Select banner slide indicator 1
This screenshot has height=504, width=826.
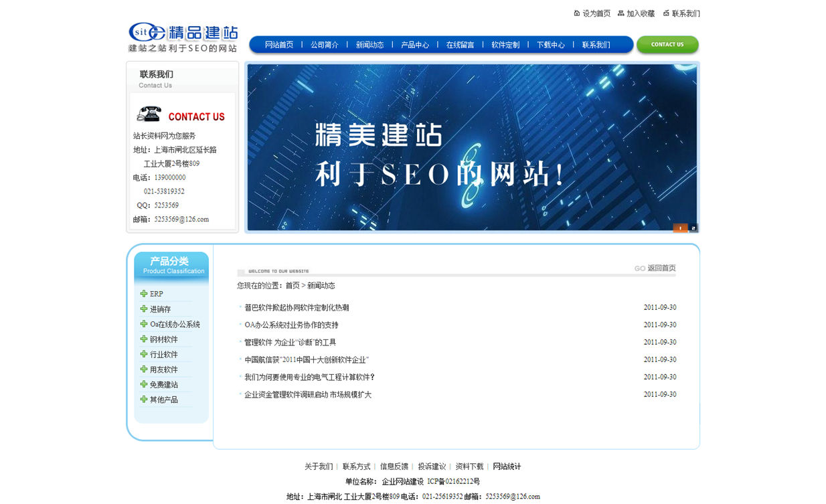(681, 228)
